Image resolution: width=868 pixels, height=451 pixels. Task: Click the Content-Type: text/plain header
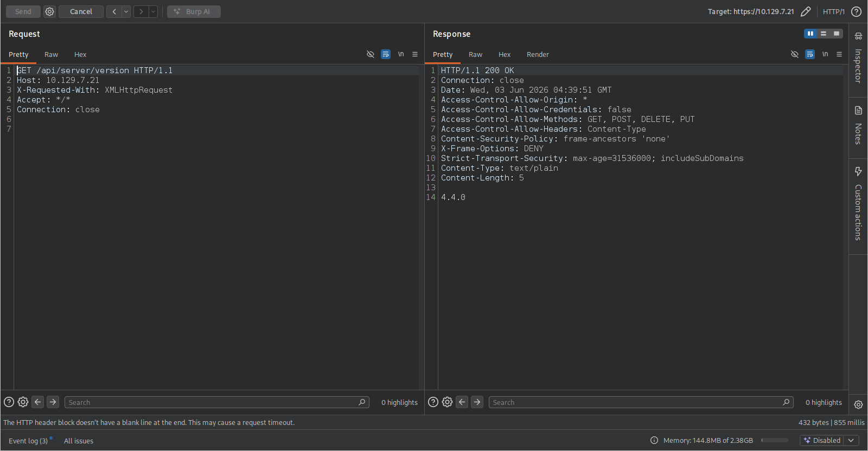[500, 168]
